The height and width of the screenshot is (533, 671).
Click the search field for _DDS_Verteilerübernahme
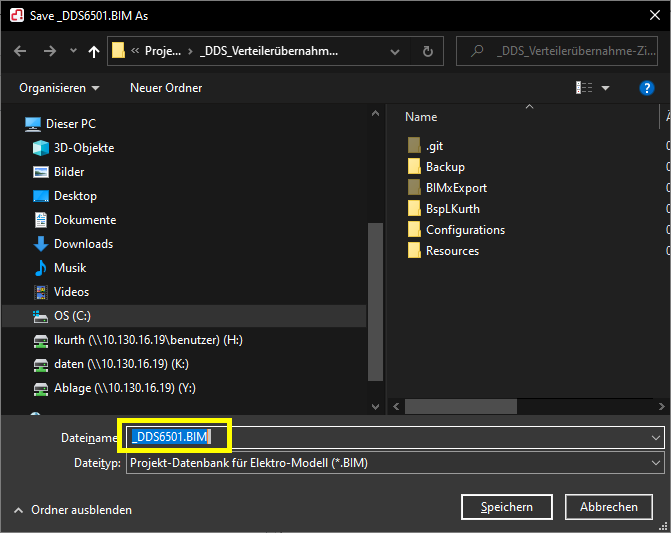tap(557, 51)
